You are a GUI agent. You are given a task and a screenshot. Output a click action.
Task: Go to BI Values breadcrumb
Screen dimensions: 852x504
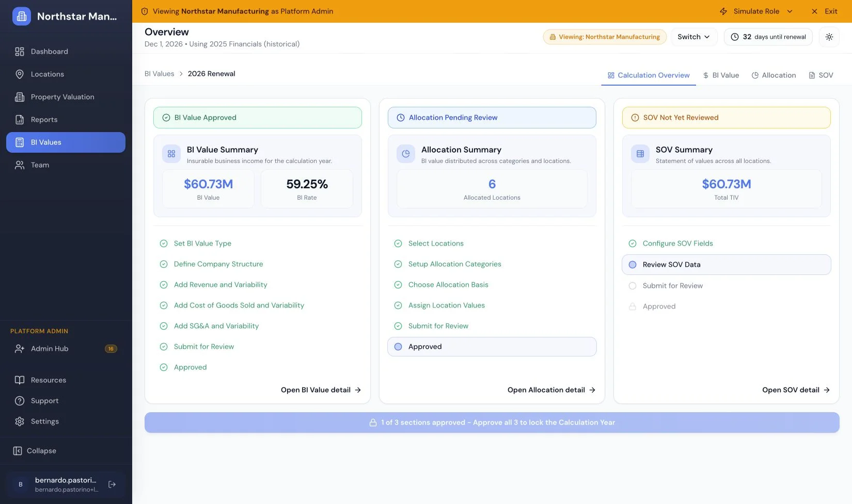coord(160,74)
